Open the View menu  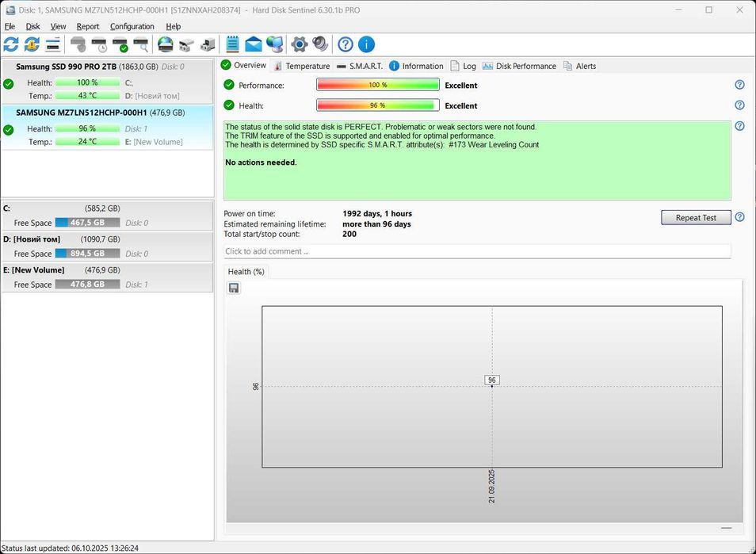[58, 26]
